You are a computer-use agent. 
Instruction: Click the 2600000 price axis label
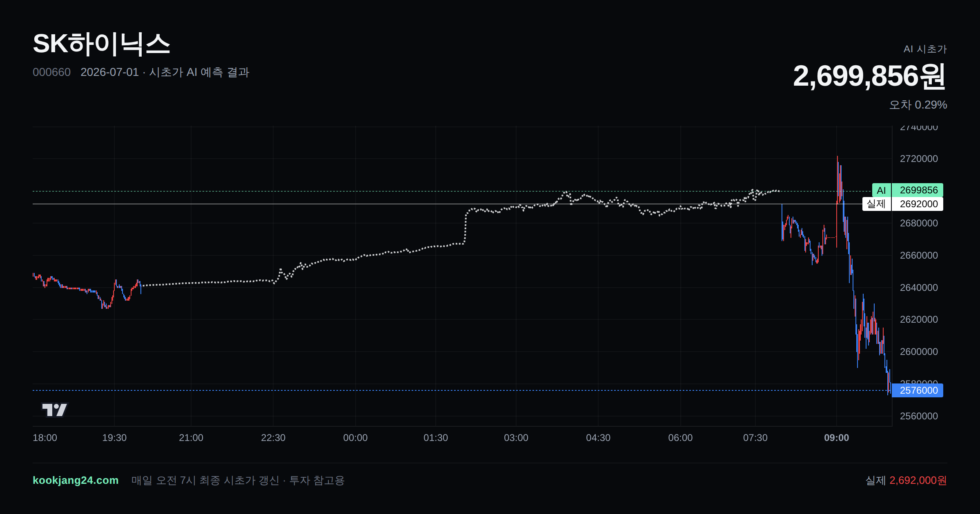(919, 352)
